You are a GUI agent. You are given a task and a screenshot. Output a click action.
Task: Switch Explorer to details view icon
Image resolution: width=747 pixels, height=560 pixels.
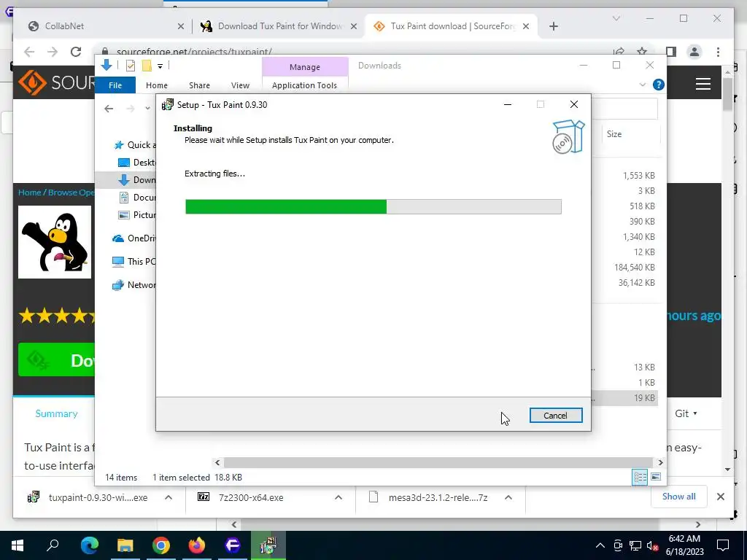(x=640, y=477)
